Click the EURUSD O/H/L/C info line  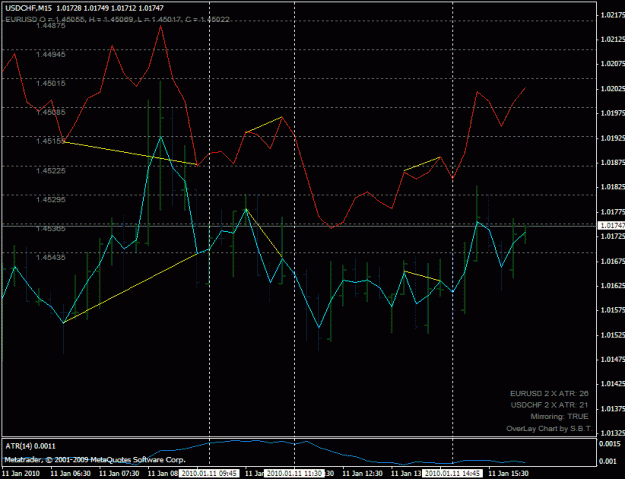(118, 19)
